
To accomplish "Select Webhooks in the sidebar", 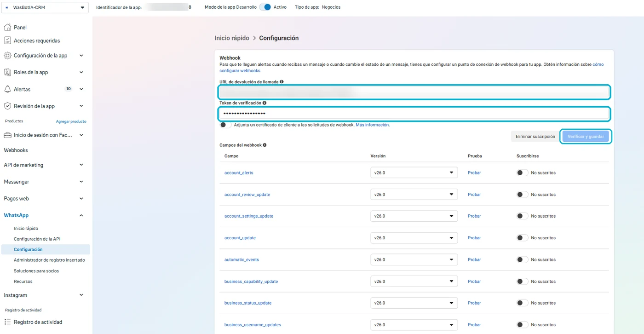I will click(x=16, y=150).
